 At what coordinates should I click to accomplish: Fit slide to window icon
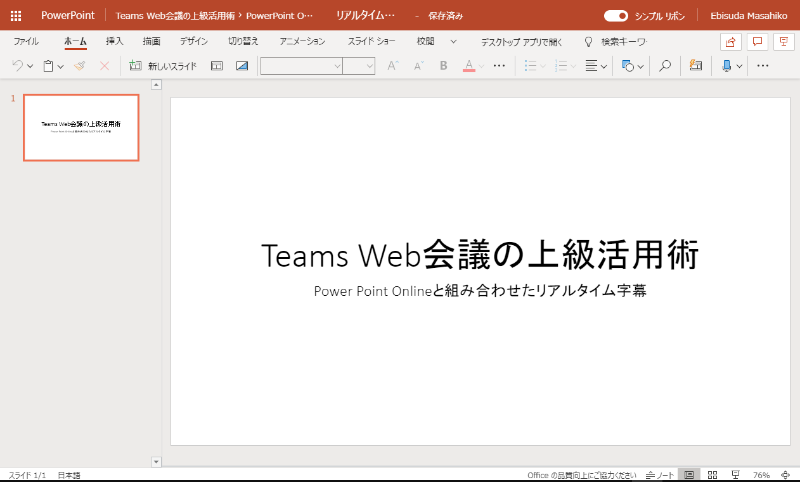pyautogui.click(x=784, y=474)
